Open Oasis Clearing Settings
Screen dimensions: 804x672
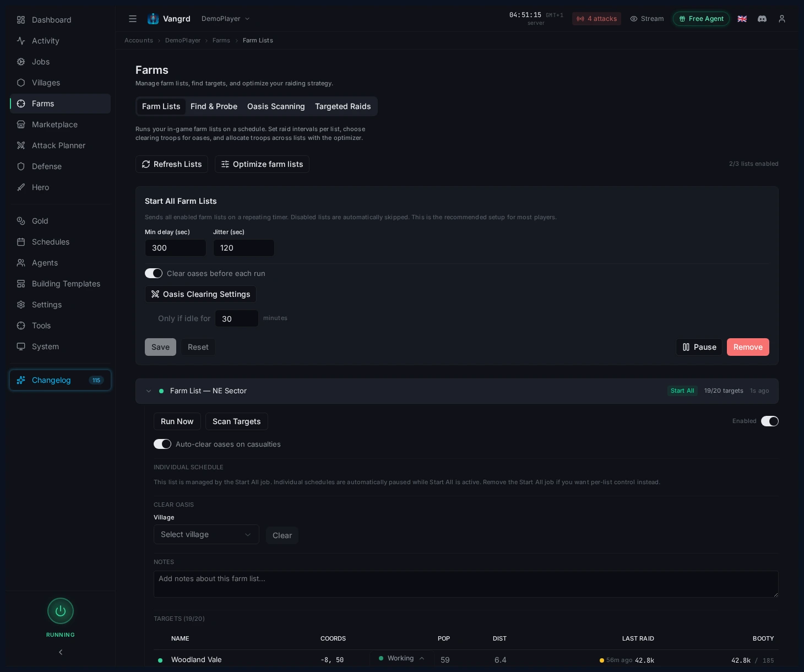200,294
